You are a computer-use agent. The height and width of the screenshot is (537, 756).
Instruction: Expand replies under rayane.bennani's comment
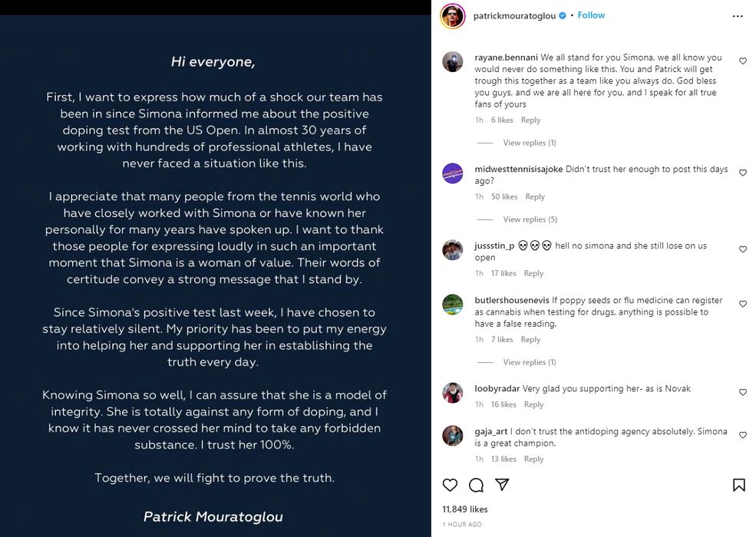(529, 143)
